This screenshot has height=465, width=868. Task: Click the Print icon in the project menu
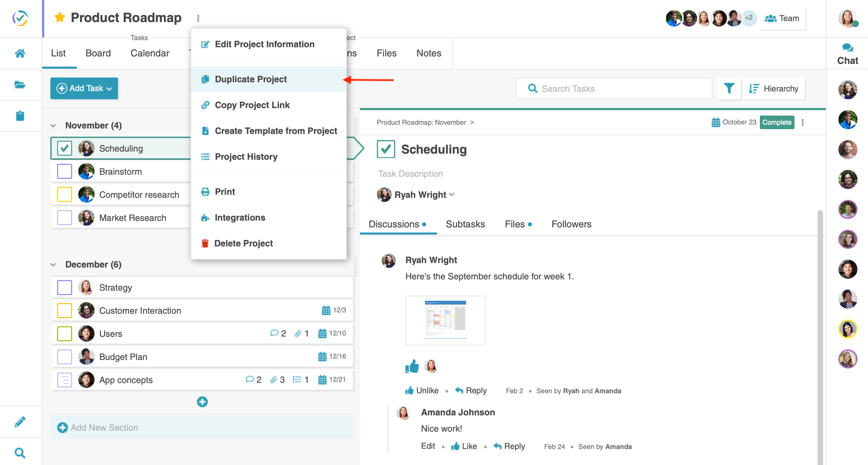point(206,192)
